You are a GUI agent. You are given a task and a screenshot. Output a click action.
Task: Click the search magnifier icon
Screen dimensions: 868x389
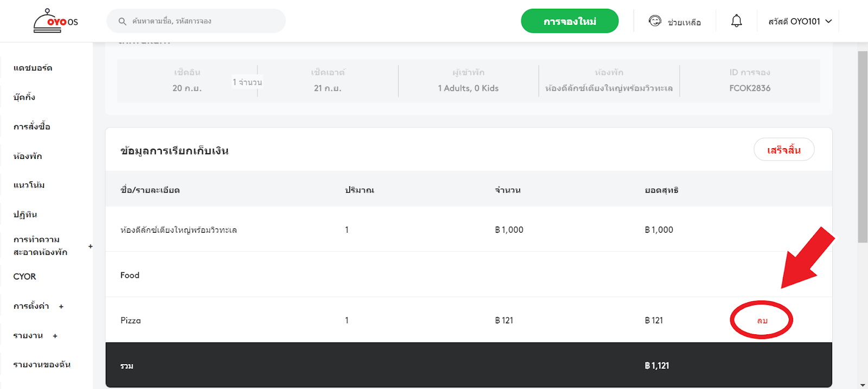[x=123, y=21]
